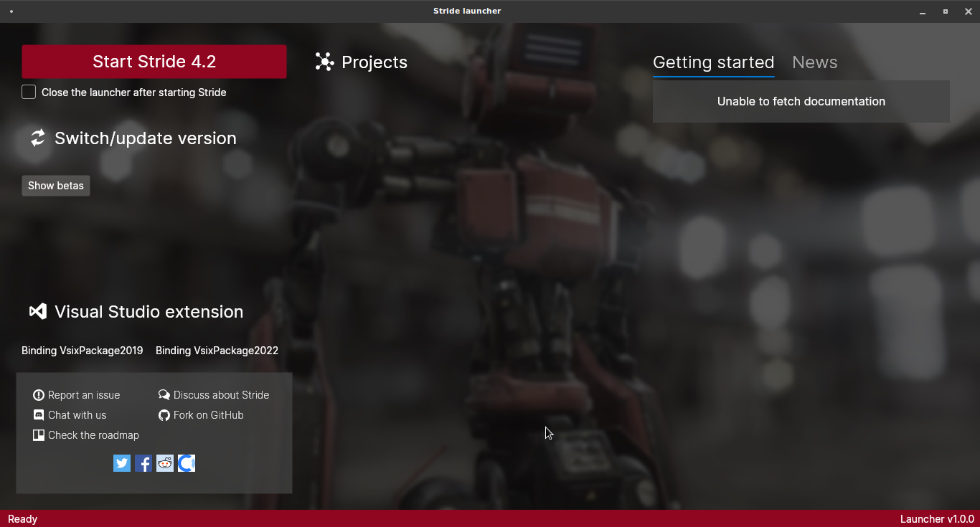Click the Switch/update version refresh icon
This screenshot has height=527, width=980.
pyautogui.click(x=37, y=138)
